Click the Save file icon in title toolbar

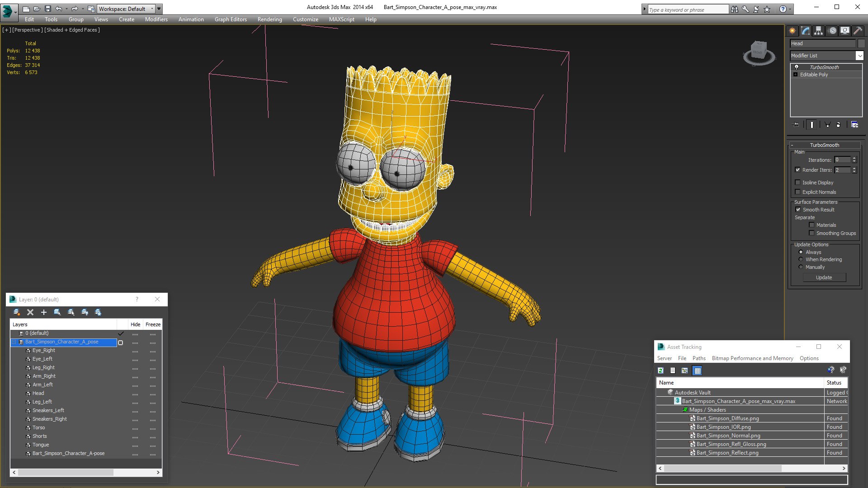[x=47, y=9]
